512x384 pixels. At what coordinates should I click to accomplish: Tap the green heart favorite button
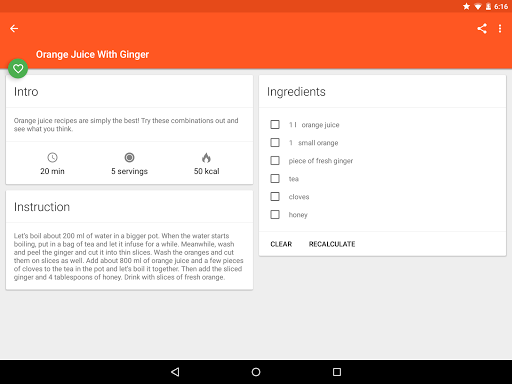[18, 69]
